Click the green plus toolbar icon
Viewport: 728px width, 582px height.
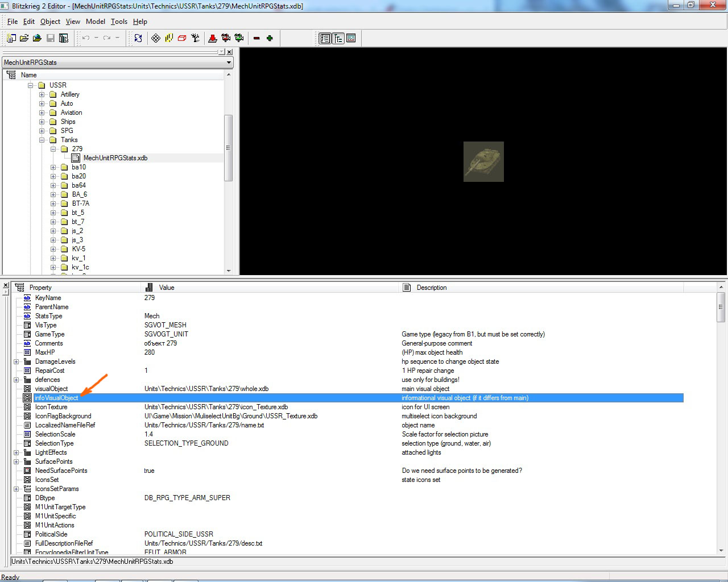pos(270,38)
